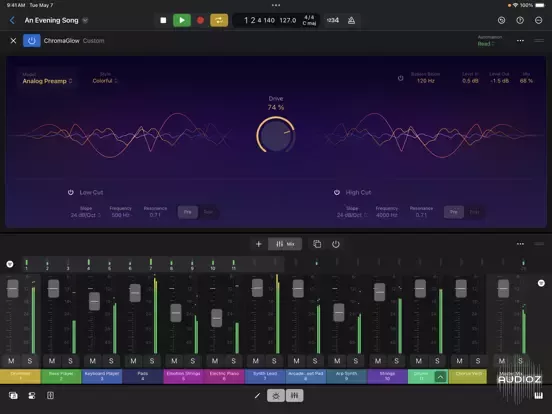Click the copy icon in mixer toolbar
The width and height of the screenshot is (552, 414).
pos(317,244)
